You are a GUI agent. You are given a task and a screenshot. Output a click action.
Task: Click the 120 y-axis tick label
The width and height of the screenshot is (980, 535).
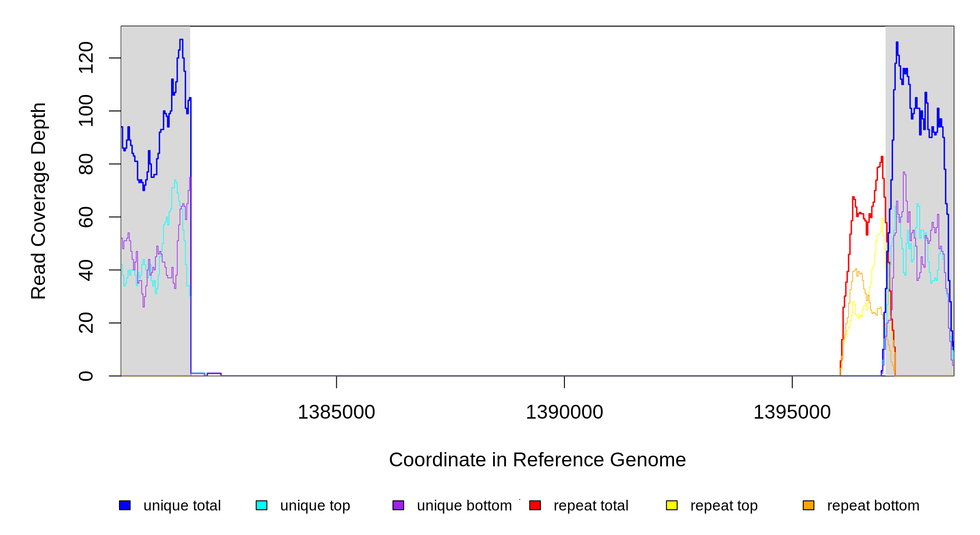86,58
